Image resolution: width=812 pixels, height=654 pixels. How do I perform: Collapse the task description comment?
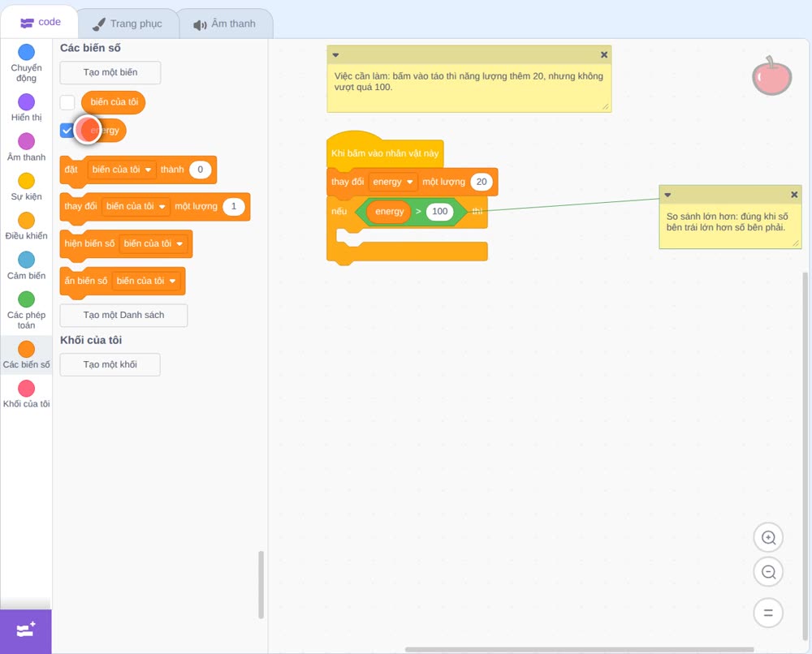pos(335,55)
